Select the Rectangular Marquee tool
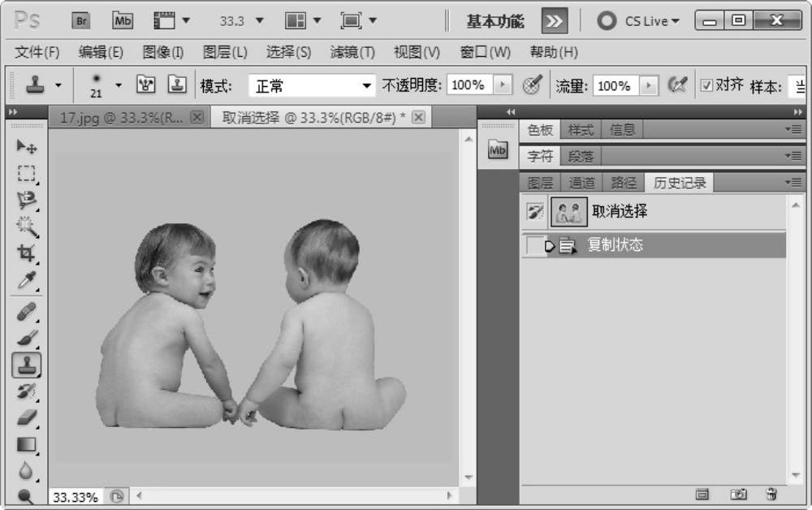 26,173
